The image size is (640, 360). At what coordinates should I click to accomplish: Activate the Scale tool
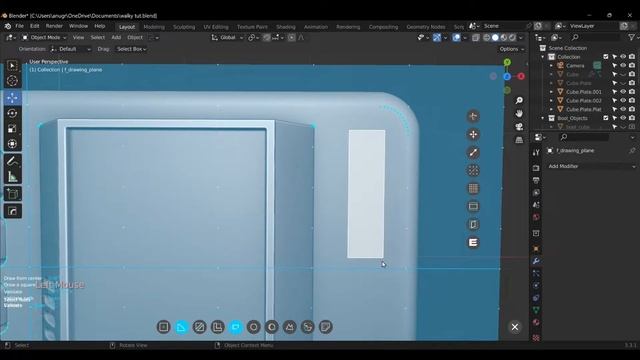tap(12, 129)
